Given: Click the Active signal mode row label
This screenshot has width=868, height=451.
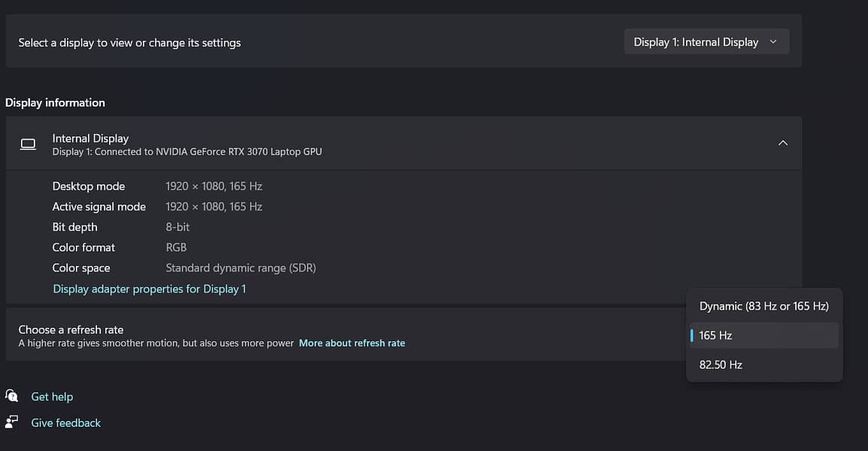Looking at the screenshot, I should 99,207.
